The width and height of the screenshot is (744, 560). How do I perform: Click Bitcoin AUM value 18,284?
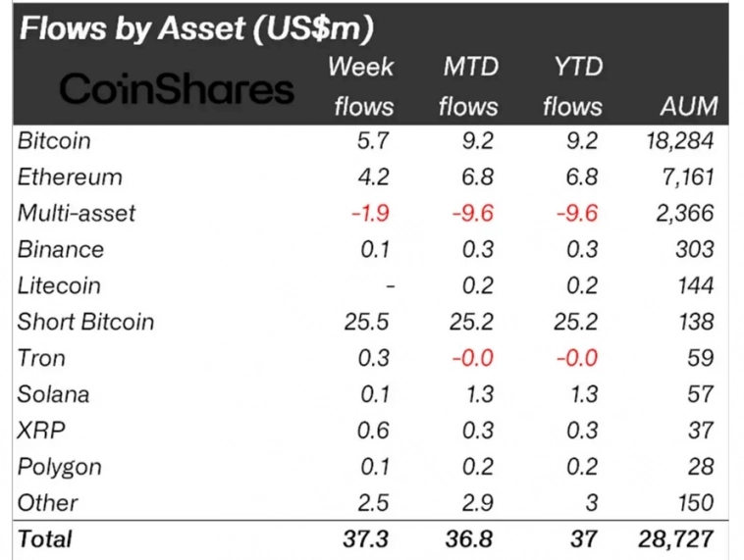tap(674, 140)
